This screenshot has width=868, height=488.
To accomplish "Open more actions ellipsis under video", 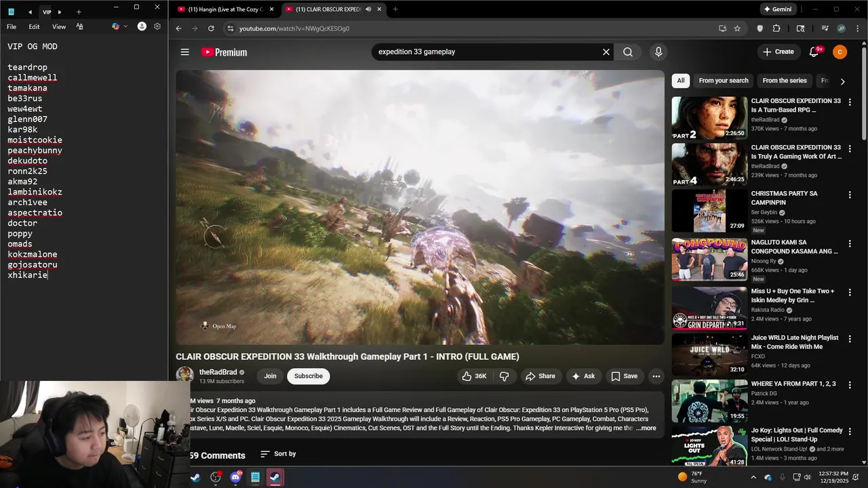I will (x=656, y=376).
